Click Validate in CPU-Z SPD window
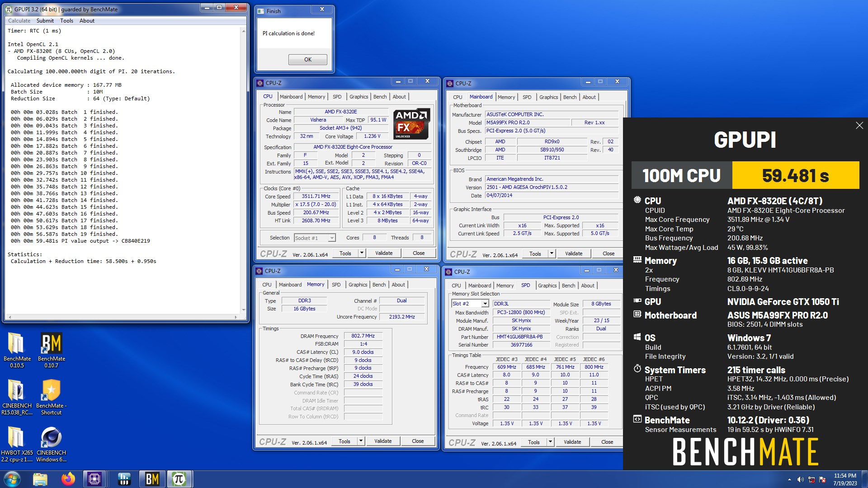This screenshot has height=488, width=868. click(572, 442)
